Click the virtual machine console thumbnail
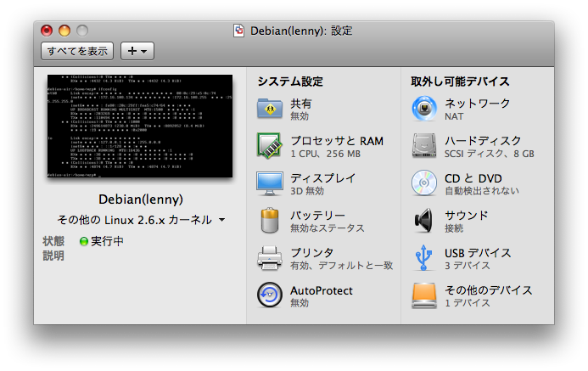The image size is (588, 371). click(x=140, y=126)
